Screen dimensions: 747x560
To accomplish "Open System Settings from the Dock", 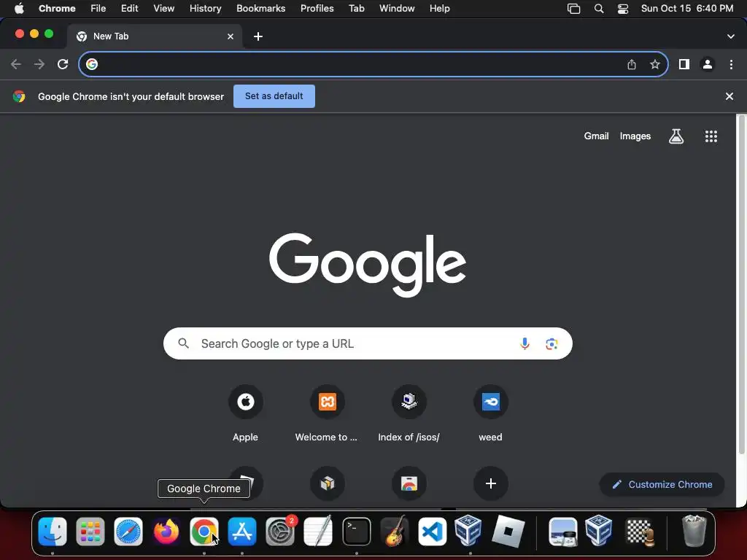I will (x=280, y=531).
